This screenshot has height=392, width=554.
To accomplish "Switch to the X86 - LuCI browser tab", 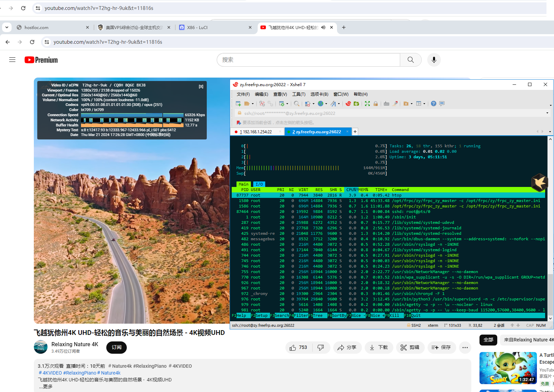I will [216, 27].
